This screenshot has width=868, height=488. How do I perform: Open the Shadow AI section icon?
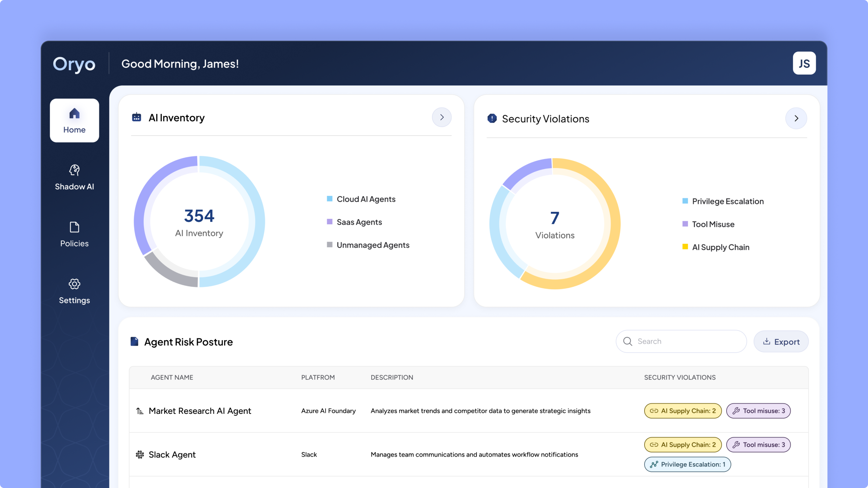tap(74, 170)
